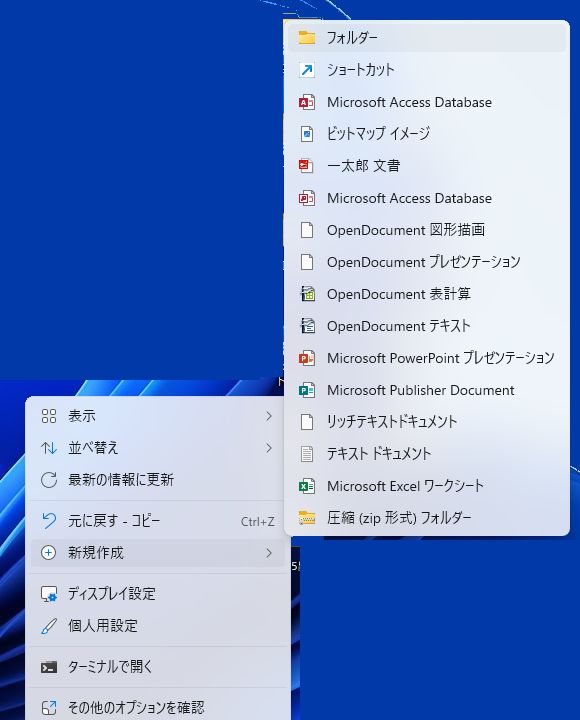This screenshot has height=720, width=580.
Task: Click the zip folder icon beside 圧縮 (zip 形式) フォルダー
Action: click(x=307, y=518)
